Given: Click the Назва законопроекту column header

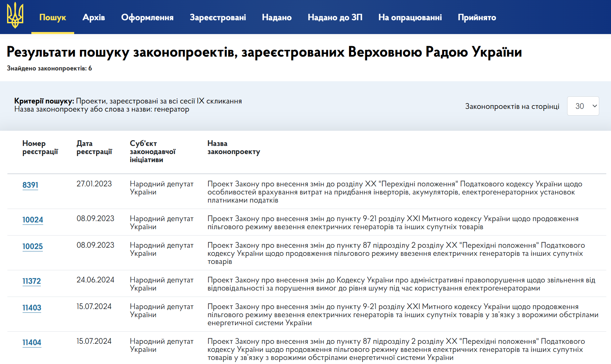Looking at the screenshot, I should 234,148.
